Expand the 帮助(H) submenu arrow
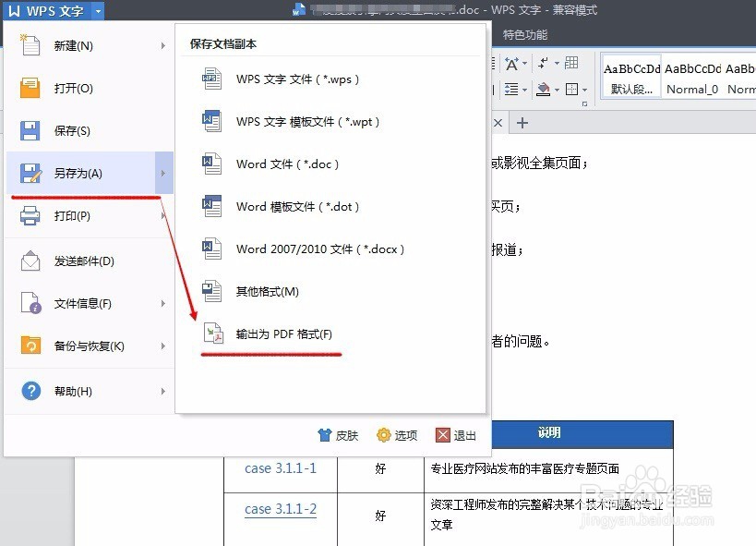The width and height of the screenshot is (756, 546). pos(163,391)
